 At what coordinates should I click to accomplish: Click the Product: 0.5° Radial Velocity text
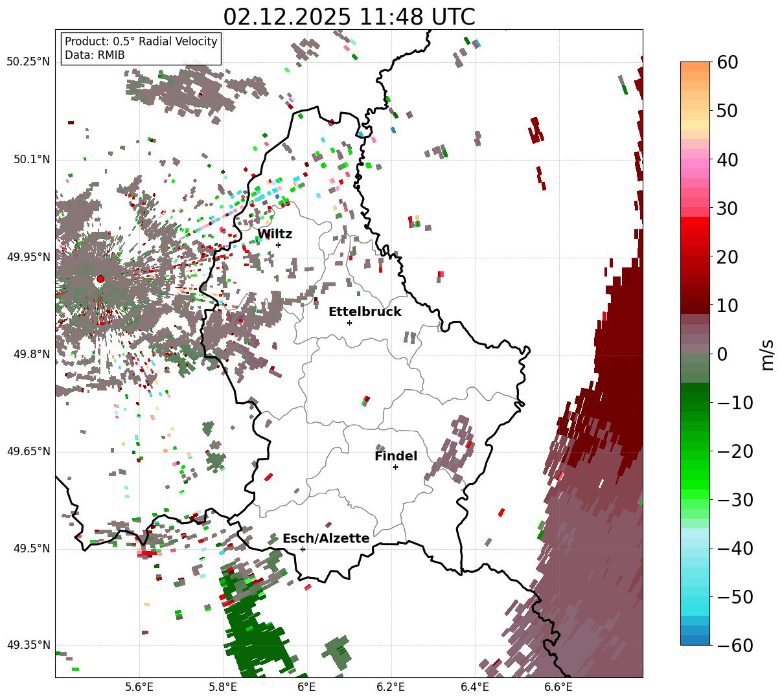141,41
